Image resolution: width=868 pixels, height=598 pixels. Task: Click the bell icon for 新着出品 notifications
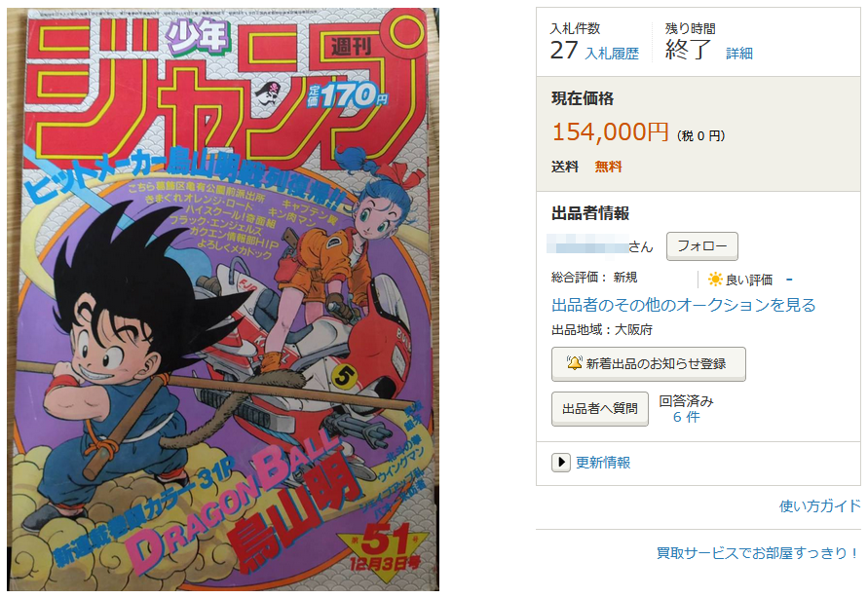(x=575, y=363)
